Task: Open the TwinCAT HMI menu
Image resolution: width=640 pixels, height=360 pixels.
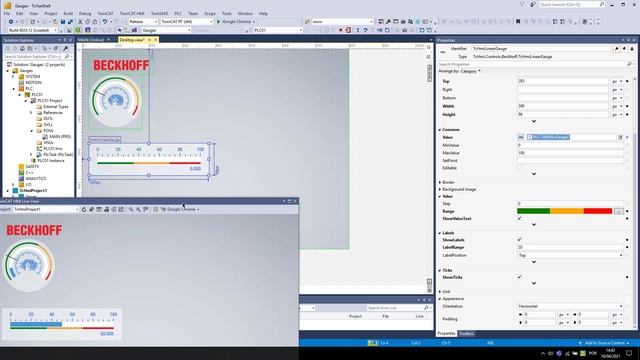Action: coord(132,13)
